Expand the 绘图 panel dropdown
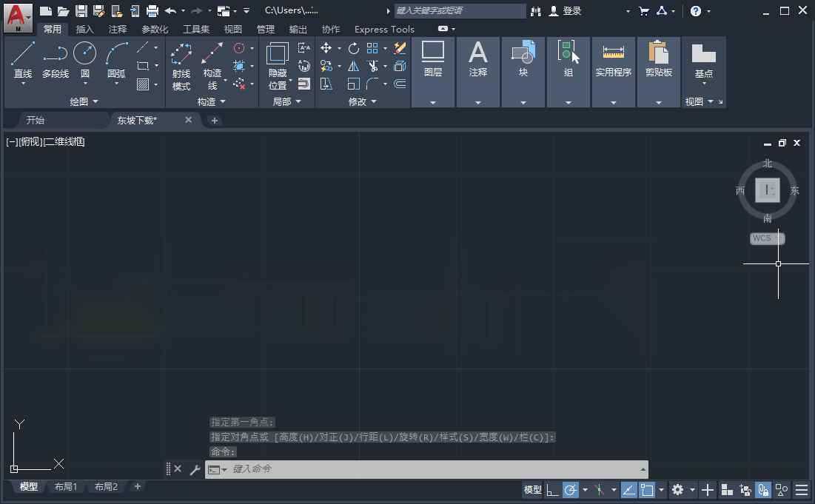This screenshot has width=815, height=504. pyautogui.click(x=84, y=102)
